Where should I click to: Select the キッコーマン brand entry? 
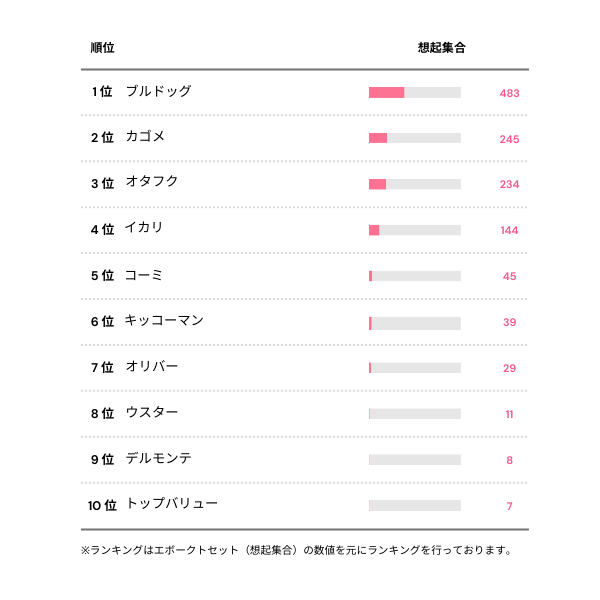coord(164,321)
